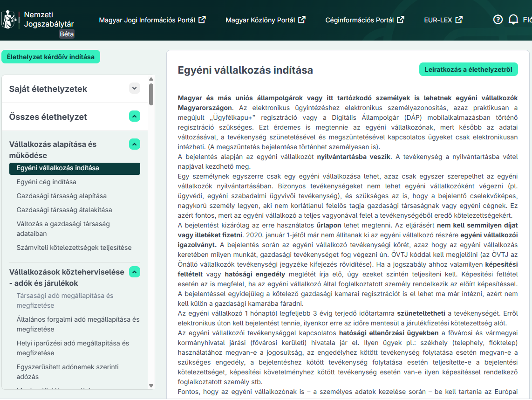Expand the Saját élethelyzetek section chevron
Viewport: 532px width, 400px height.
click(x=134, y=88)
